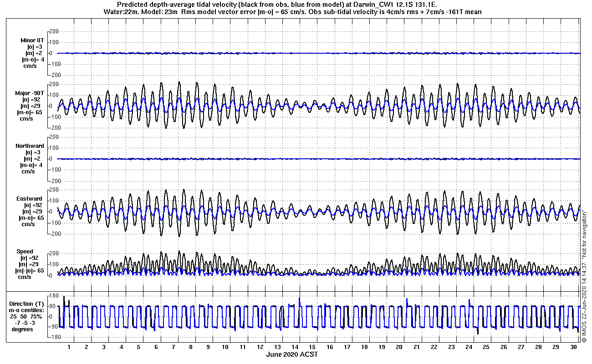Click day '15' on the date axis
The image size is (592, 364).
[x=312, y=347]
